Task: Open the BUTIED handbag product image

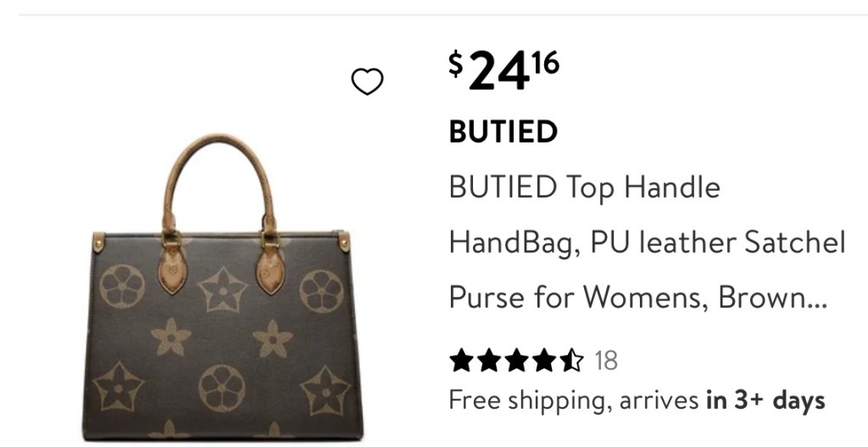Action: (x=223, y=287)
